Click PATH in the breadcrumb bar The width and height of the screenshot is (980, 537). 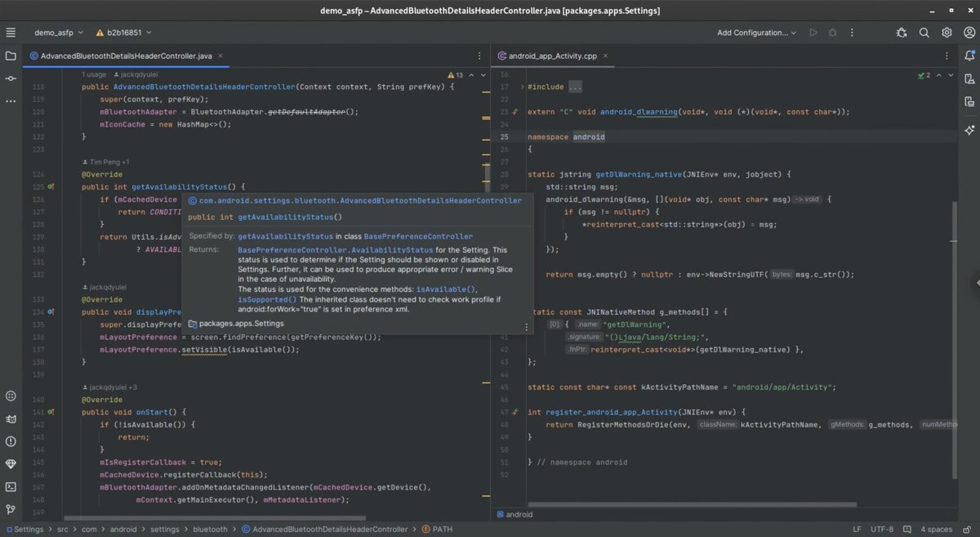coord(442,529)
